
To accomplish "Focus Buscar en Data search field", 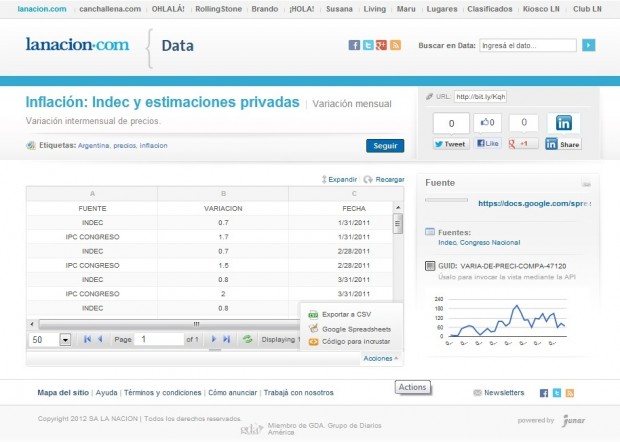I will coord(528,45).
